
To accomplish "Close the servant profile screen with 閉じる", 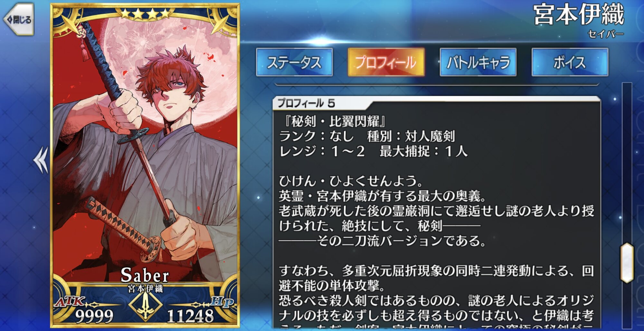I will tap(19, 19).
